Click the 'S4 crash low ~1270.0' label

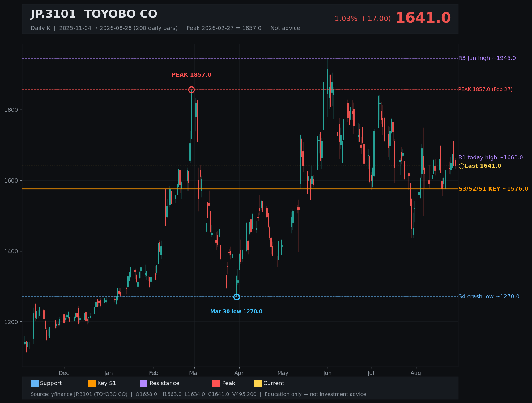489,296
